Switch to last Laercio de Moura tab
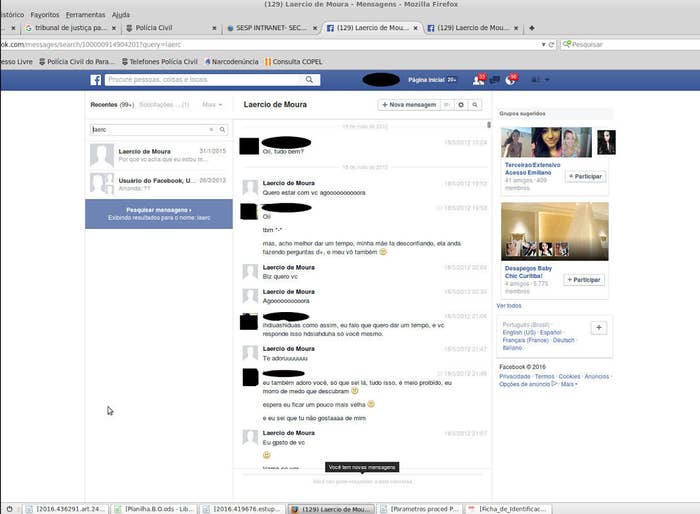 (471, 28)
